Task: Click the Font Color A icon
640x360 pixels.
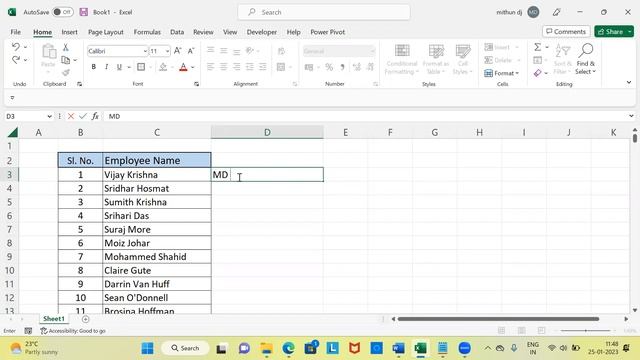Action: click(183, 67)
